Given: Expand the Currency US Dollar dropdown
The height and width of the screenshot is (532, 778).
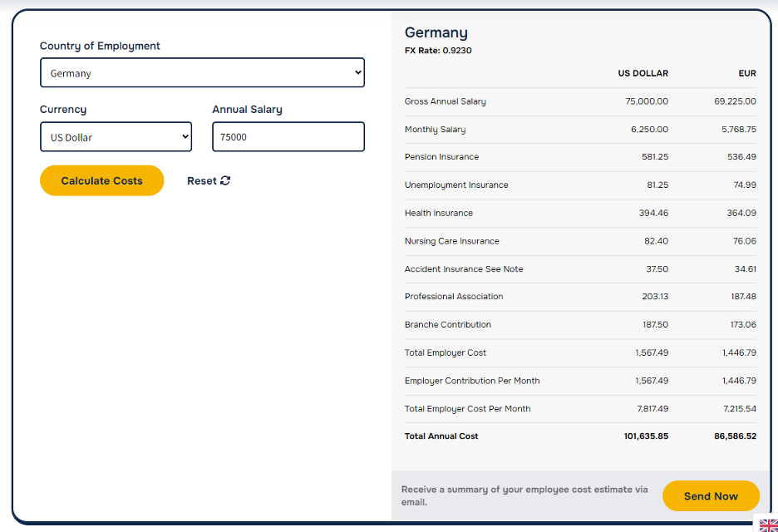Looking at the screenshot, I should point(116,136).
